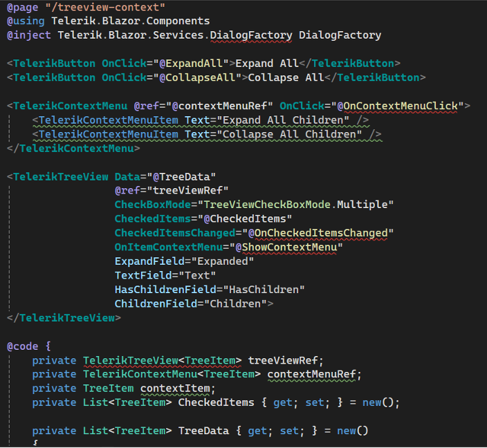Click the "Expanded" value of ExpandField
Image resolution: width=487 pixels, height=448 pixels.
click(x=223, y=261)
